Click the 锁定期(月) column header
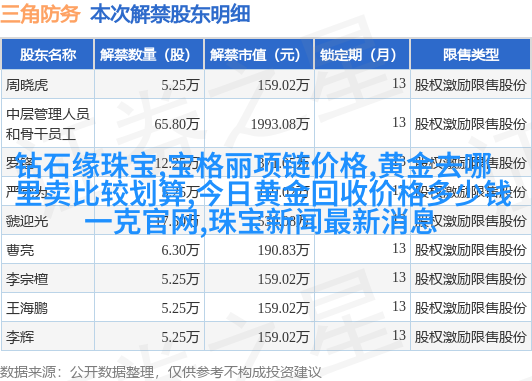 click(x=362, y=54)
